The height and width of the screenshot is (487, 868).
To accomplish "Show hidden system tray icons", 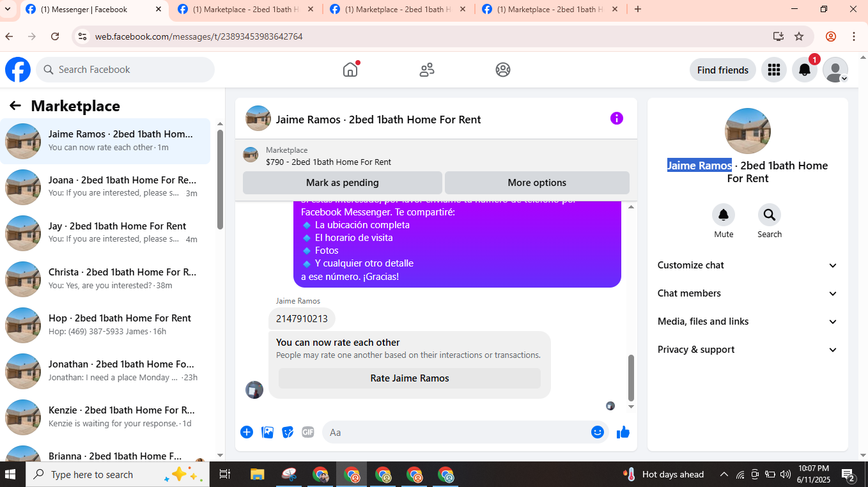I will click(724, 474).
